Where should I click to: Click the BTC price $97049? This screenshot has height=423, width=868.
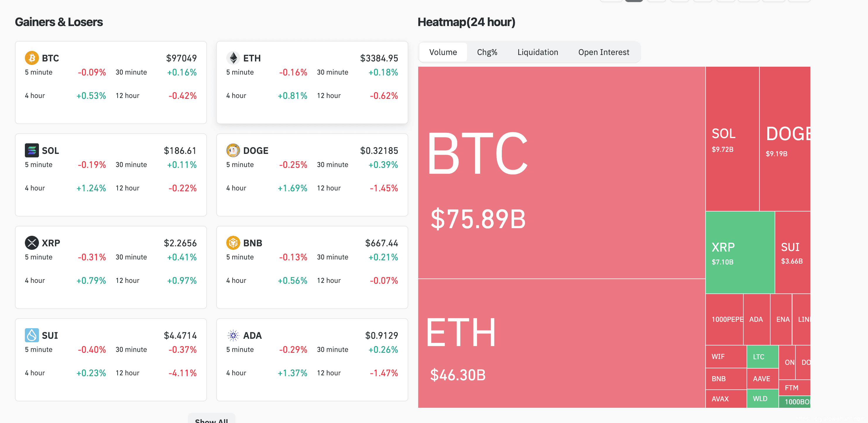(181, 58)
